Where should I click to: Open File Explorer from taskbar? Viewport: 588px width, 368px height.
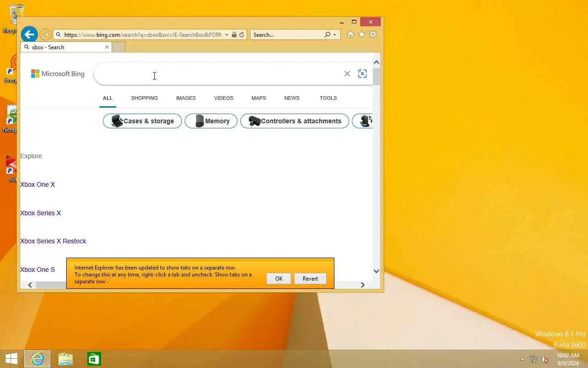click(66, 359)
